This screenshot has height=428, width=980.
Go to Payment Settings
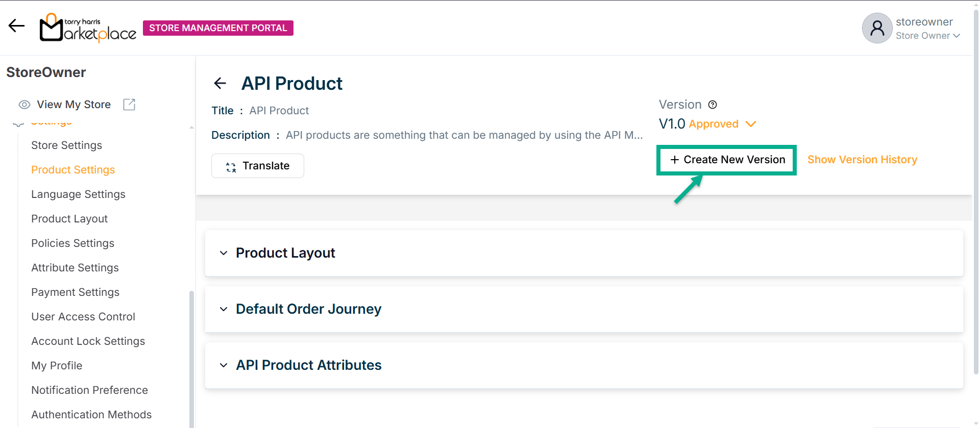coord(75,292)
